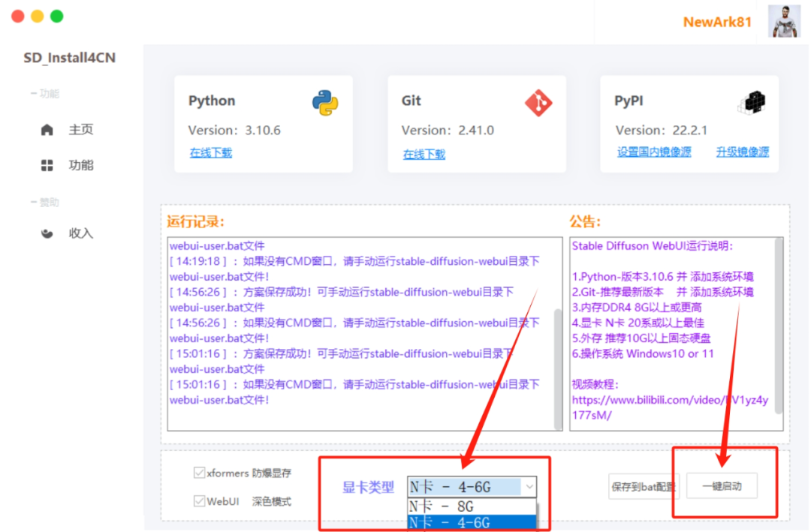Click the 运行记录: heading
811x532 pixels.
[x=196, y=222]
